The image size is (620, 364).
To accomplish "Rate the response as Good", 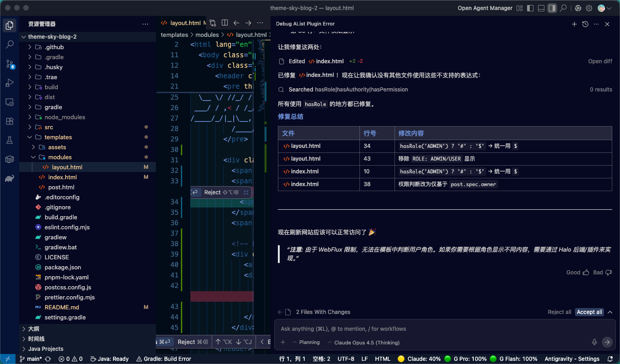I will click(577, 272).
